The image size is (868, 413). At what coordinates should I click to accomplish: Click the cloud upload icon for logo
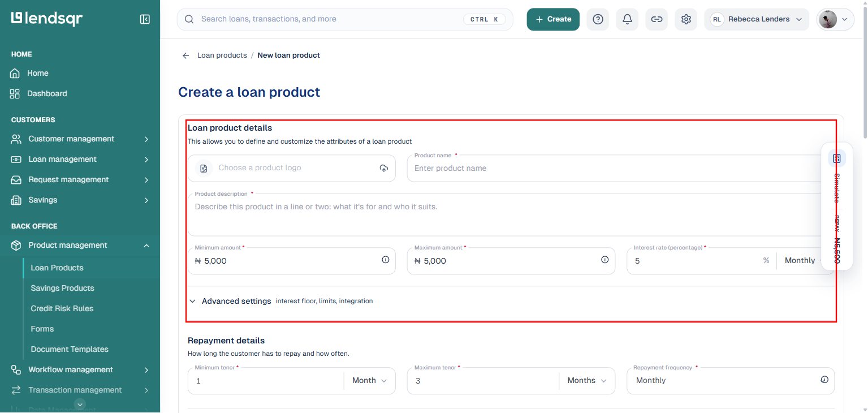point(384,168)
